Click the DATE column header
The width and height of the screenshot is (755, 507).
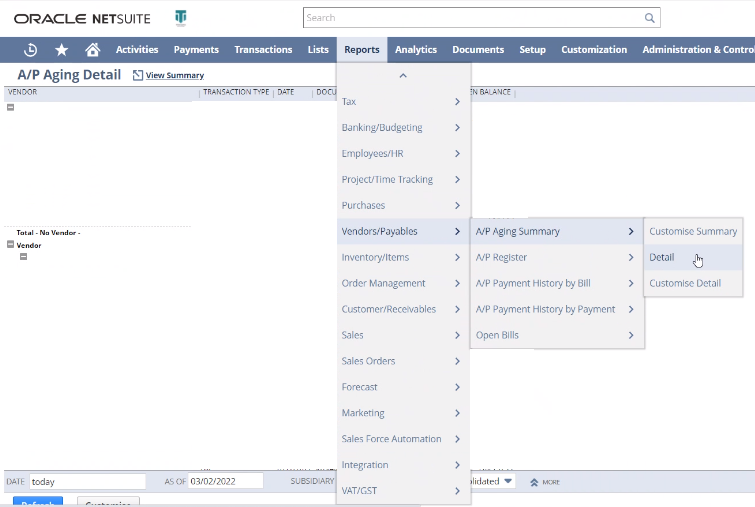tap(286, 92)
